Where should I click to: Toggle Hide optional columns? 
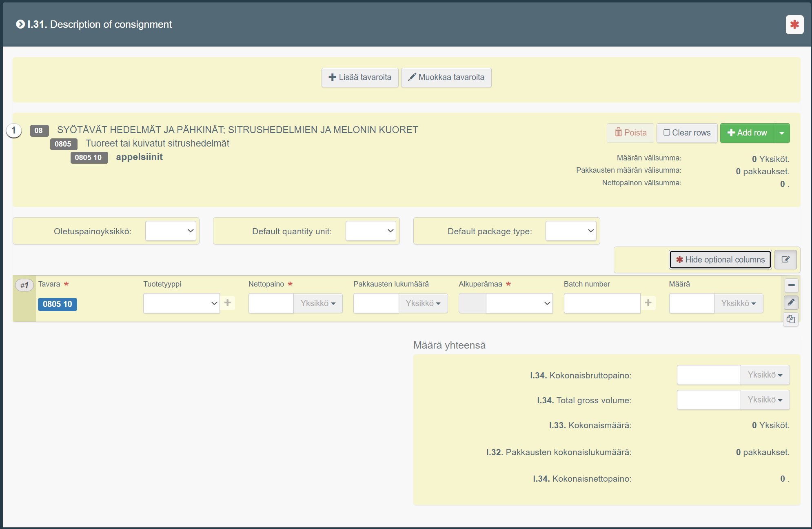[x=720, y=260]
